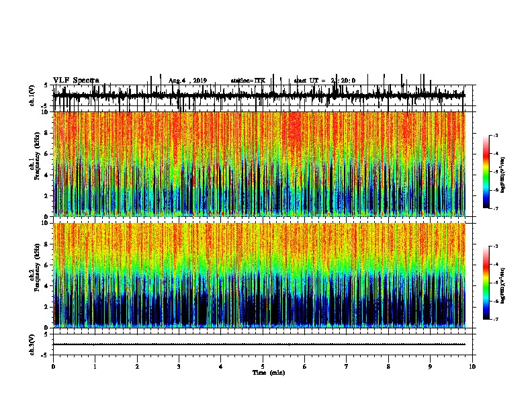
Task: Click inside the ch.2 spectrogram panel
Action: pos(259,275)
